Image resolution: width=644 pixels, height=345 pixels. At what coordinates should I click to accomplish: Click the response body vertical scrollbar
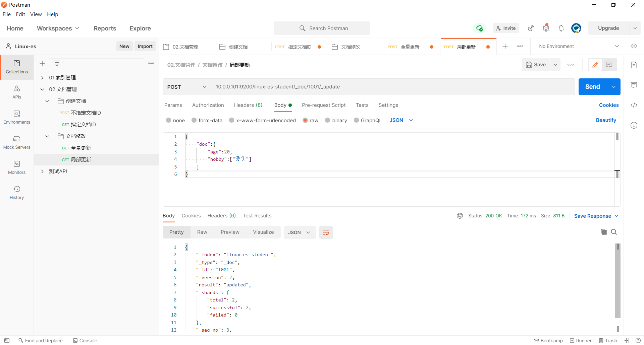(x=618, y=281)
